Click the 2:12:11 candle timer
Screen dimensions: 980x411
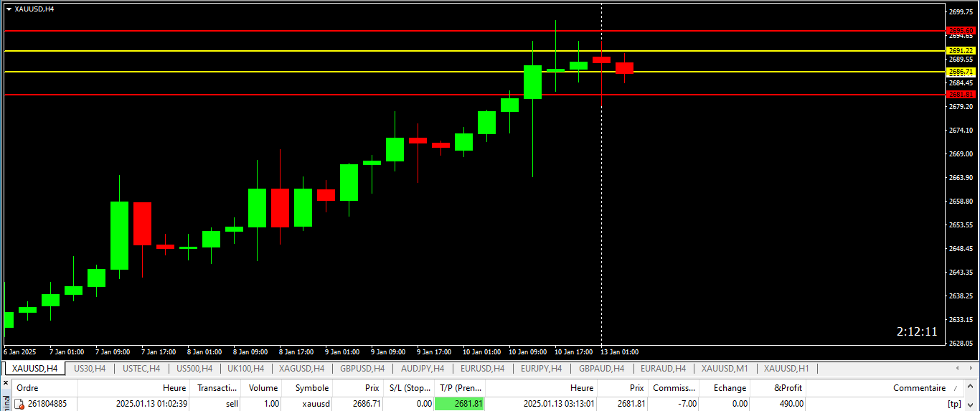917,331
